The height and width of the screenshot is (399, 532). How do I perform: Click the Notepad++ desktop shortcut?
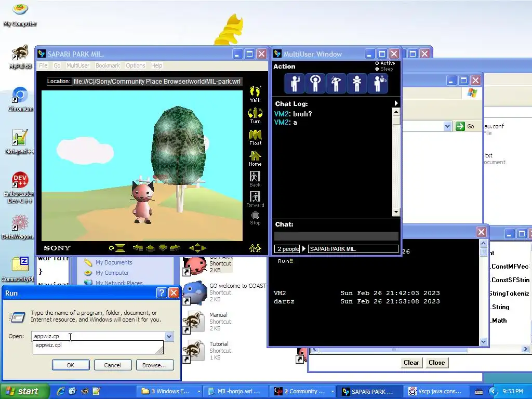(x=20, y=142)
